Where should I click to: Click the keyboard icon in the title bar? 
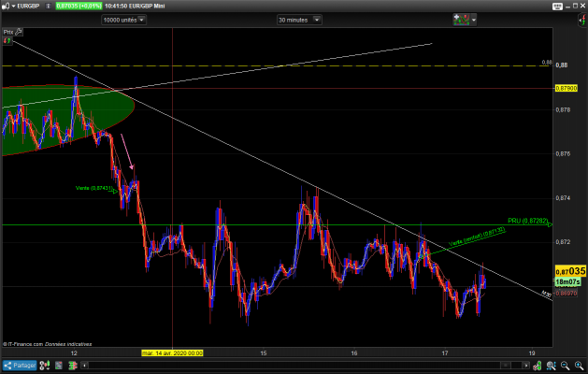click(x=557, y=7)
